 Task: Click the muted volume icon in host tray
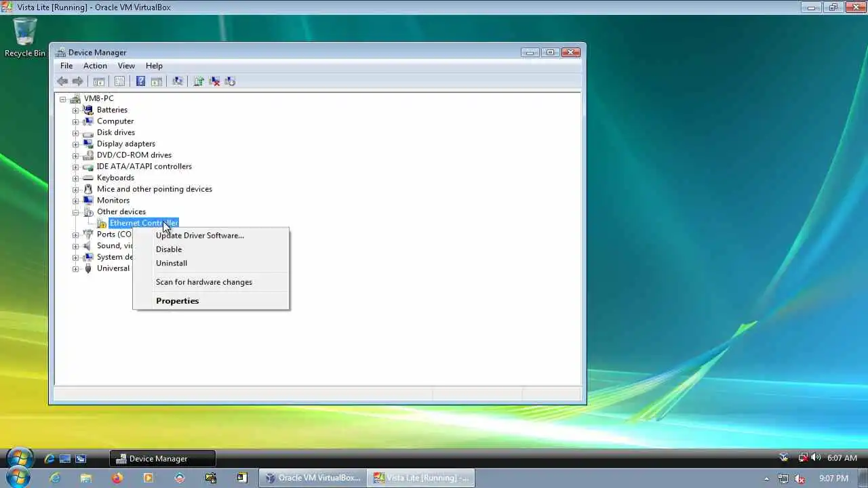pyautogui.click(x=800, y=479)
